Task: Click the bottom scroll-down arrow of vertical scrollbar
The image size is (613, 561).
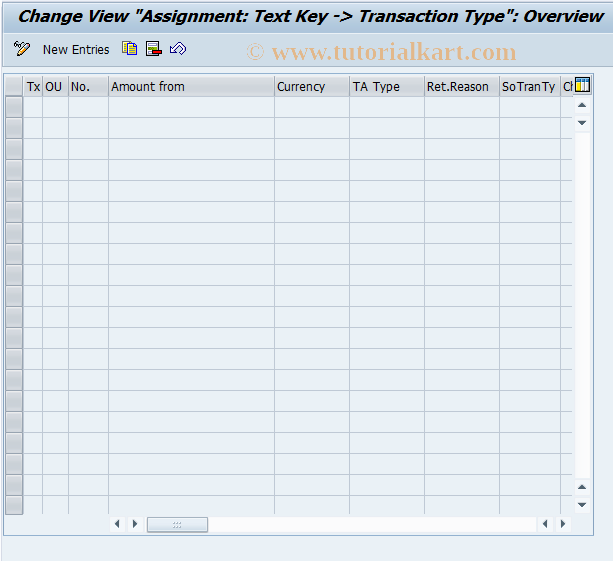Action: 582,505
